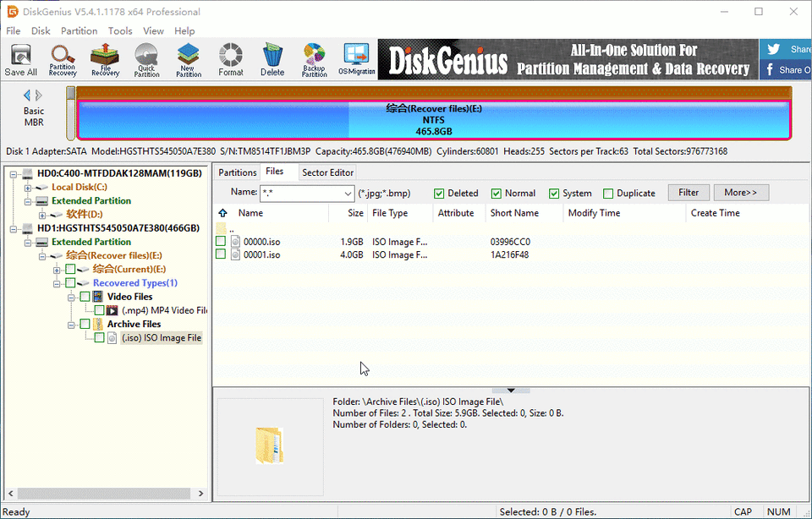Launch File Recovery tool

pos(105,59)
